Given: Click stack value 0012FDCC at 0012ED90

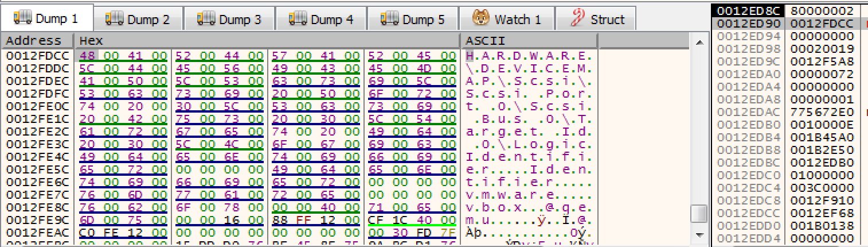Looking at the screenshot, I should point(814,24).
